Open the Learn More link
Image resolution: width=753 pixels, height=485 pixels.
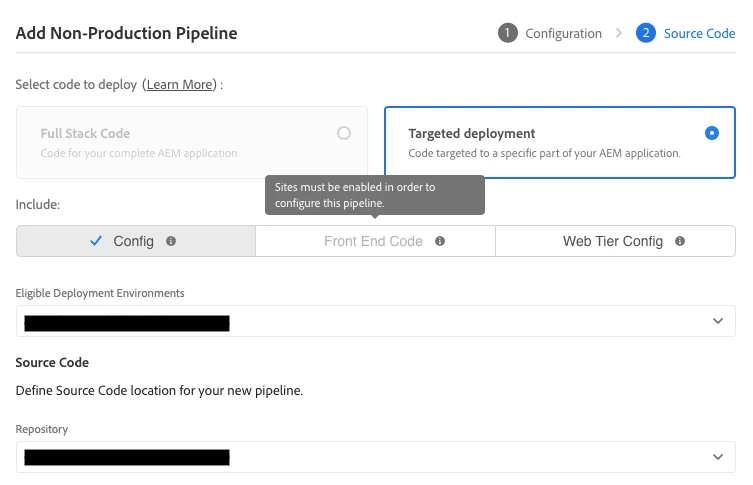(180, 85)
